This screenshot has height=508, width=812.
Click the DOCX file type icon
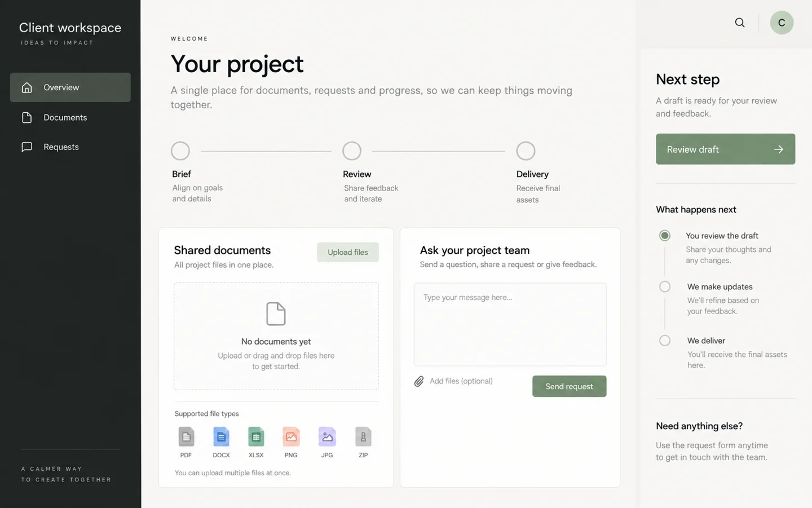click(221, 436)
